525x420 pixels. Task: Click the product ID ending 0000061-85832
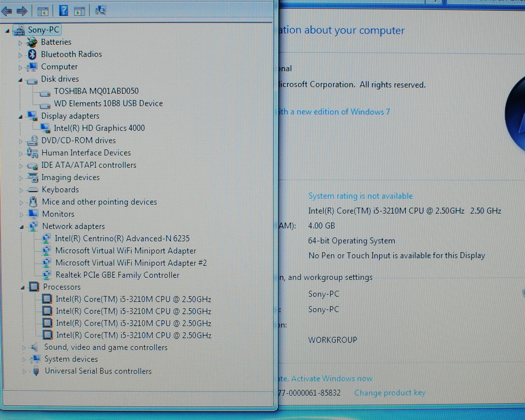pyautogui.click(x=310, y=393)
